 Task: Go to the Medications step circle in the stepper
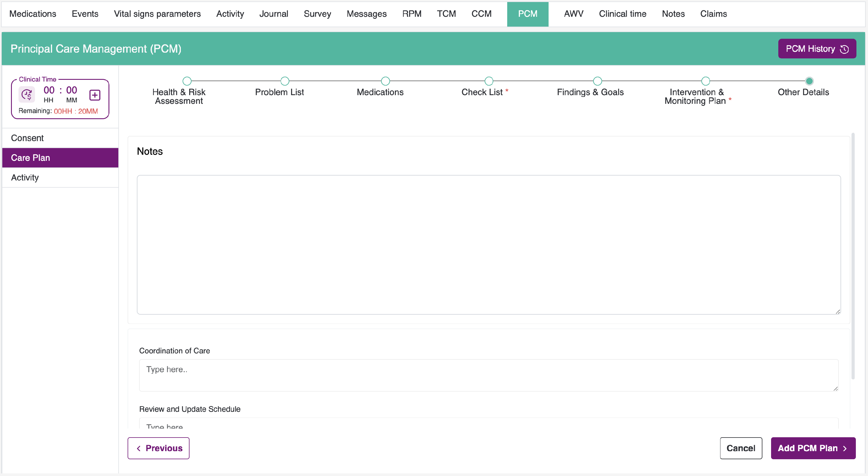pos(385,81)
